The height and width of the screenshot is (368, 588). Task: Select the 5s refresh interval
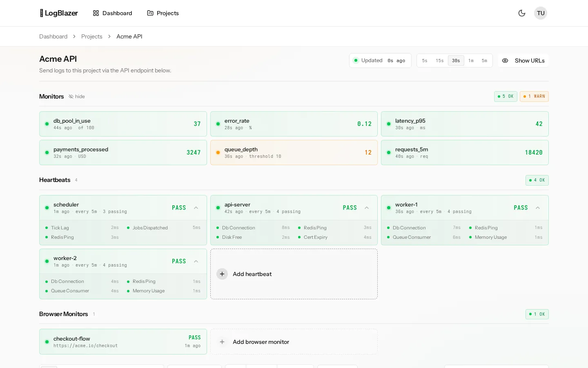coord(425,61)
